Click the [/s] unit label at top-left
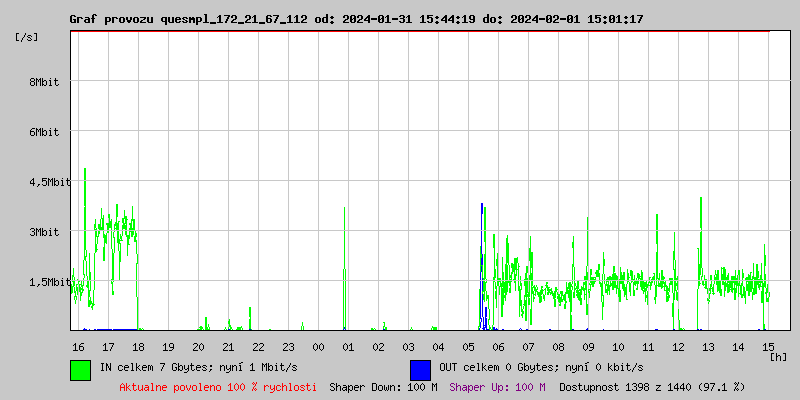 coord(27,37)
